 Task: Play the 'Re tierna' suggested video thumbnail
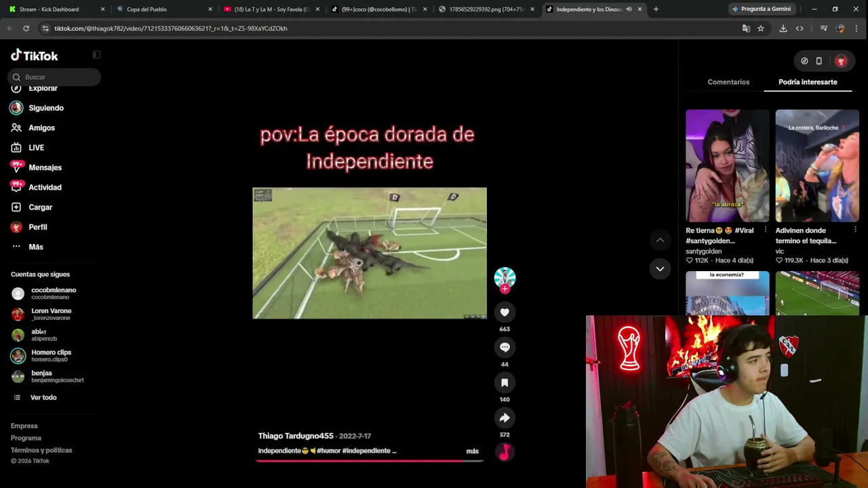coord(727,166)
